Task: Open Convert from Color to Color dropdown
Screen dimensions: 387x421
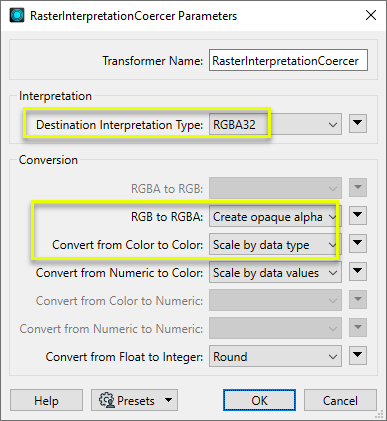Action: pos(275,244)
